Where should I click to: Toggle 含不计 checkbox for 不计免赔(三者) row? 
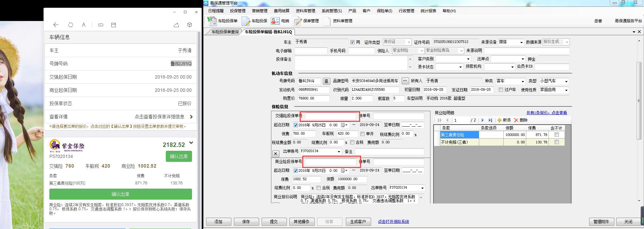557,142
